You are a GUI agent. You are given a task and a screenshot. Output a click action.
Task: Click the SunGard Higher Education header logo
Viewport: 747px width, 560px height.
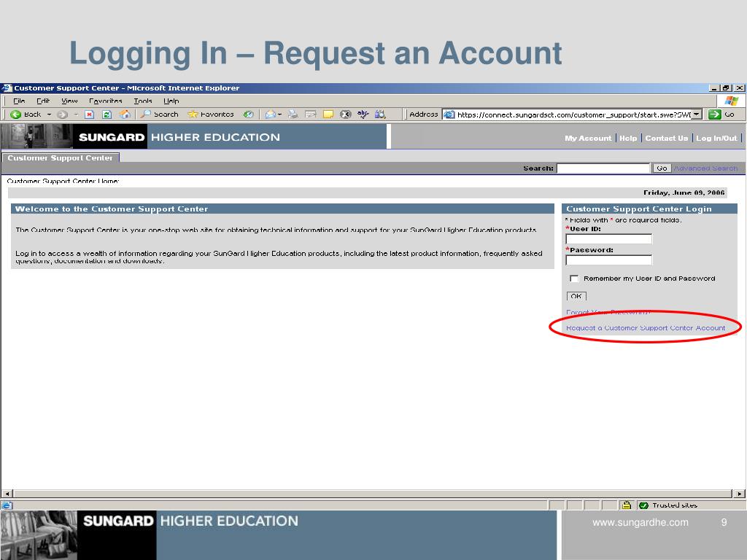click(193, 136)
